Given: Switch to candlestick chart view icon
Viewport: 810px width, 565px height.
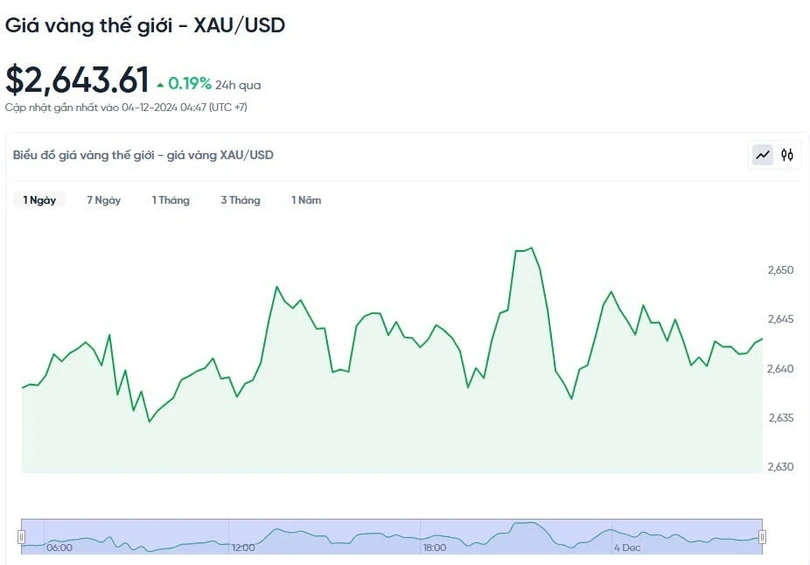Looking at the screenshot, I should pos(788,155).
